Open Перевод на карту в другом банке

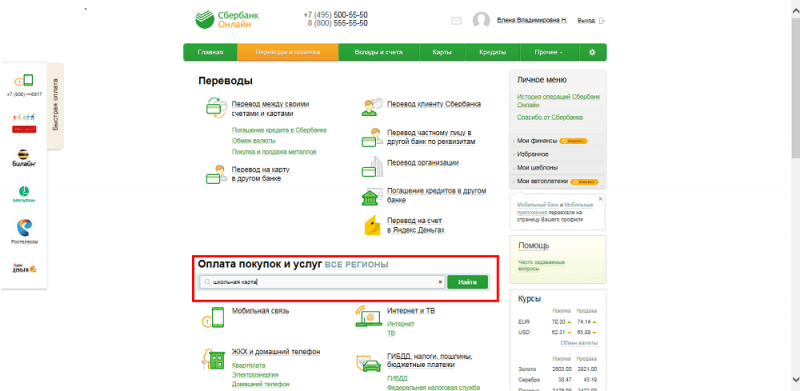[261, 174]
